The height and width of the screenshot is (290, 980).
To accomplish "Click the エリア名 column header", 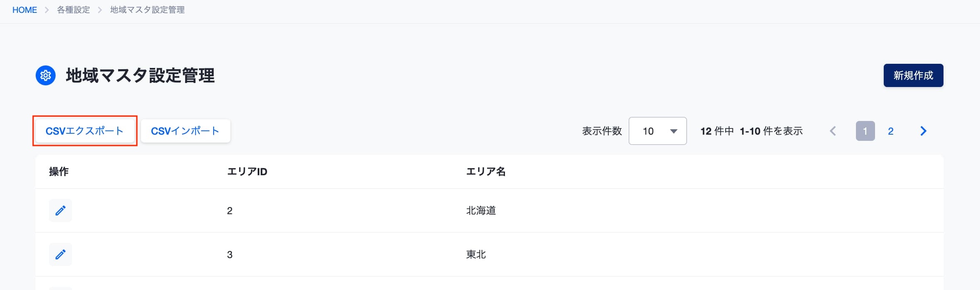I will (486, 172).
